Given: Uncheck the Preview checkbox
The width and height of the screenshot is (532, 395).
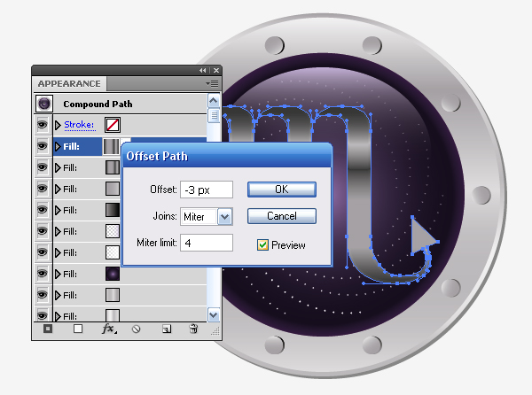Looking at the screenshot, I should 262,244.
